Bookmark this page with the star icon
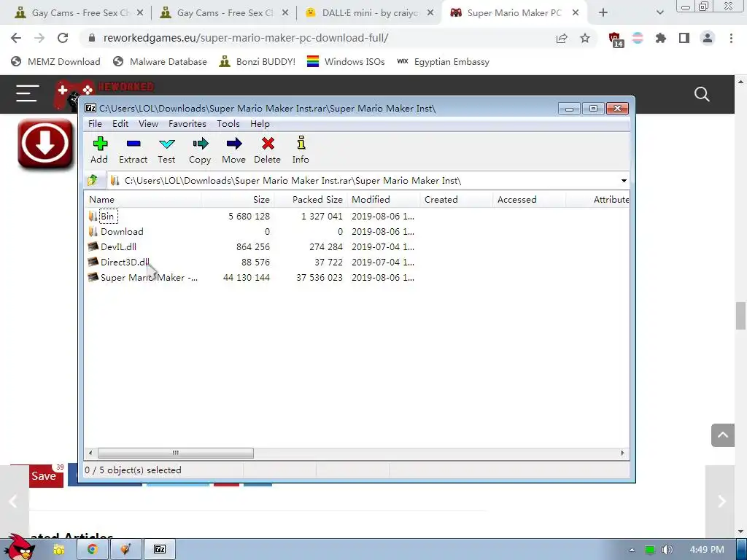Image resolution: width=747 pixels, height=560 pixels. 585,39
